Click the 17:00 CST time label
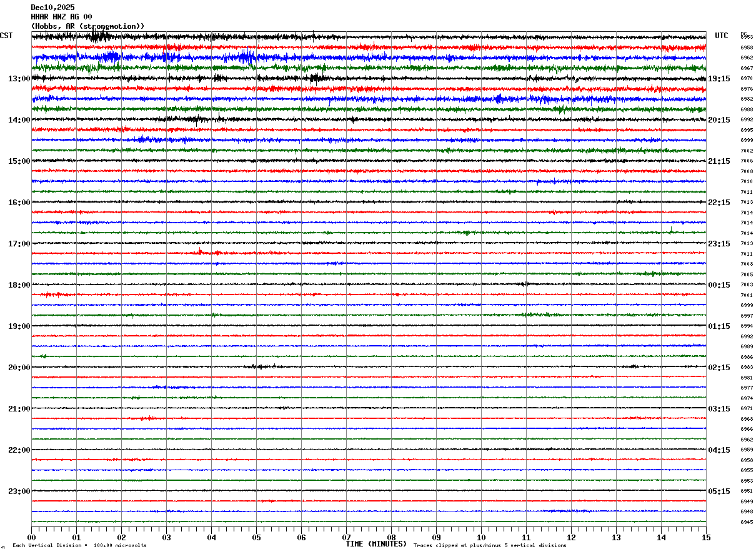Screen dimensions: 756x554 (x=19, y=244)
